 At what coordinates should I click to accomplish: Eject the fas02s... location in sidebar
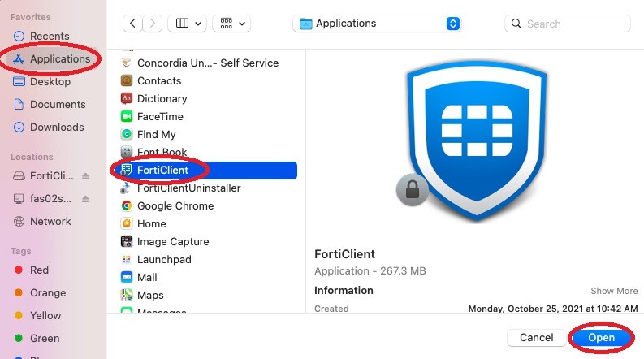86,199
